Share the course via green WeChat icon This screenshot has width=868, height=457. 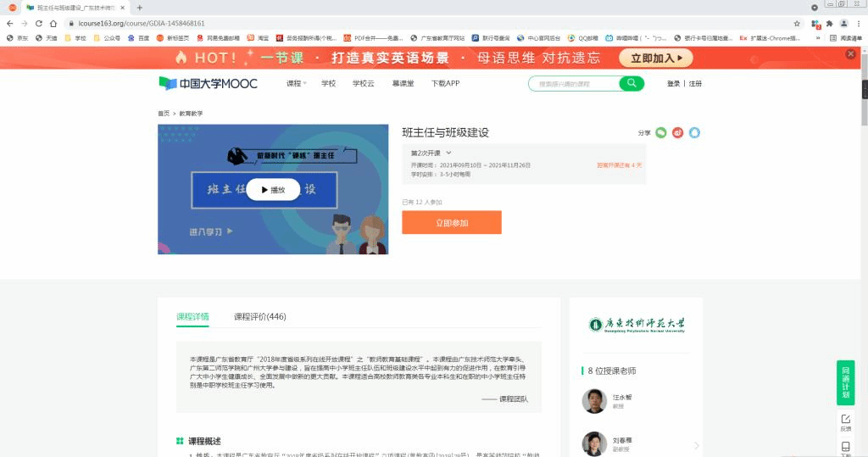(x=661, y=133)
